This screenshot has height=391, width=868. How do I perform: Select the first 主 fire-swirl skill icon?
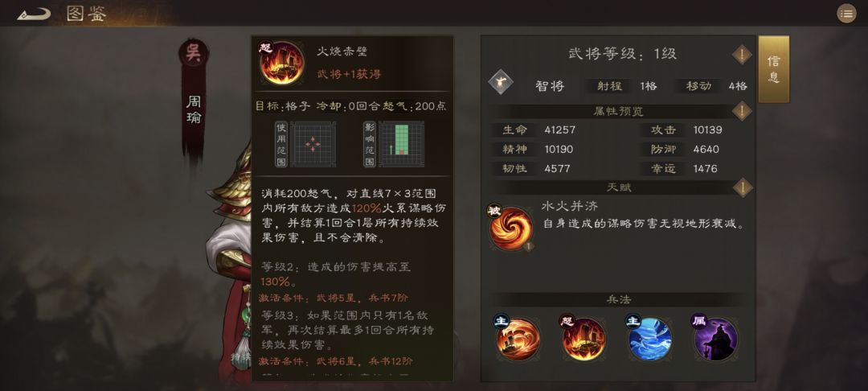coord(517,338)
